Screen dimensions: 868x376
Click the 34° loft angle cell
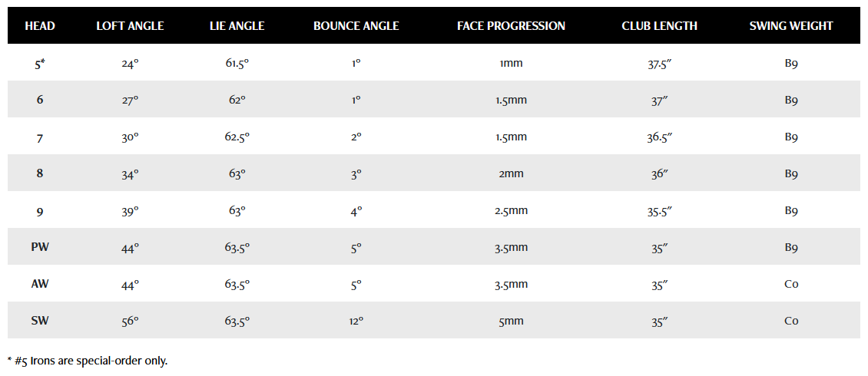coord(130,174)
